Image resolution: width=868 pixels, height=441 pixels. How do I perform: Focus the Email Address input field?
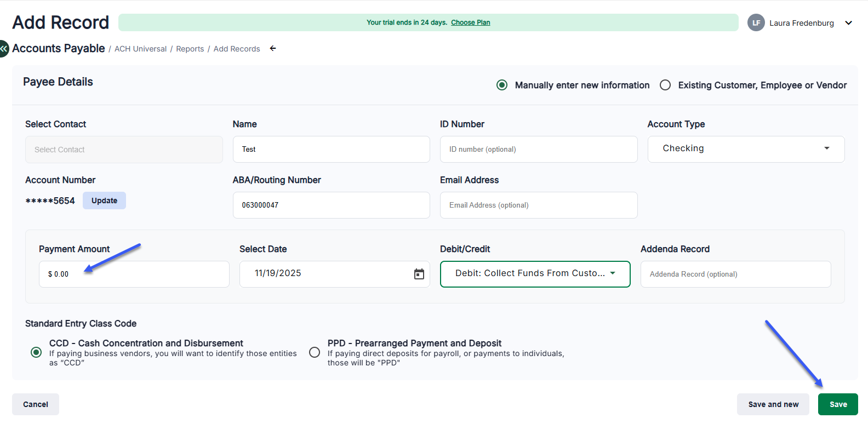[538, 205]
